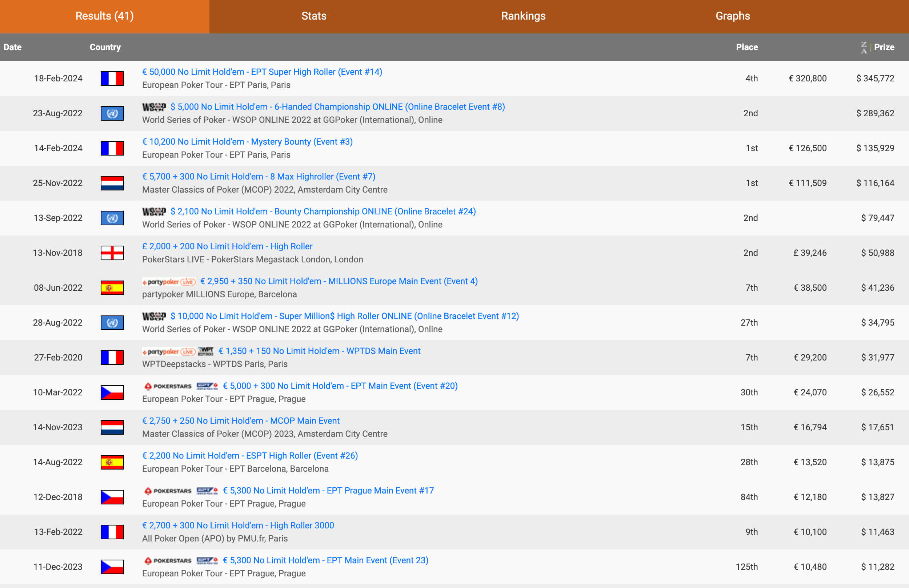Click the PokerStars logo on the 10-Mar-2022 row
Image resolution: width=909 pixels, height=588 pixels.
[x=168, y=386]
